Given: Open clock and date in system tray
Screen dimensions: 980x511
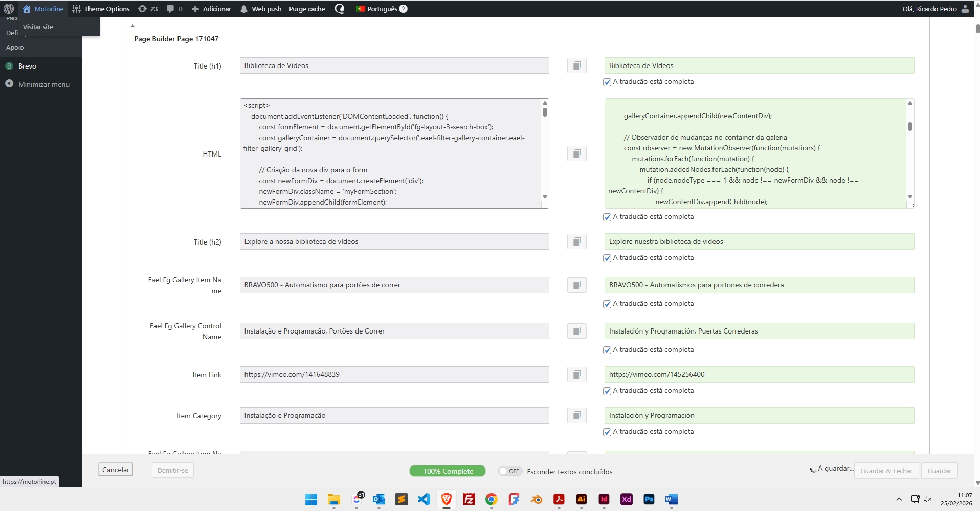Looking at the screenshot, I should coord(956,499).
